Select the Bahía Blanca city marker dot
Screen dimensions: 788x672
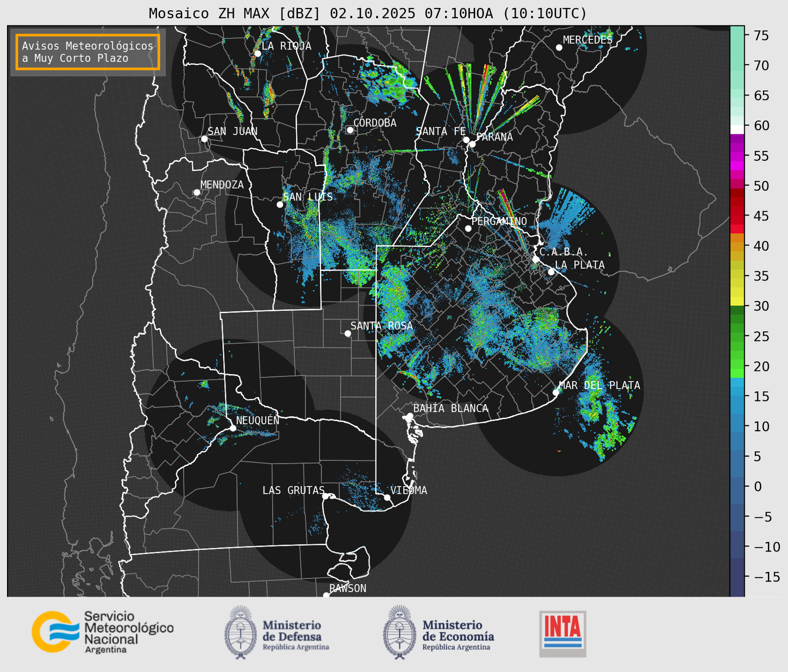point(410,416)
